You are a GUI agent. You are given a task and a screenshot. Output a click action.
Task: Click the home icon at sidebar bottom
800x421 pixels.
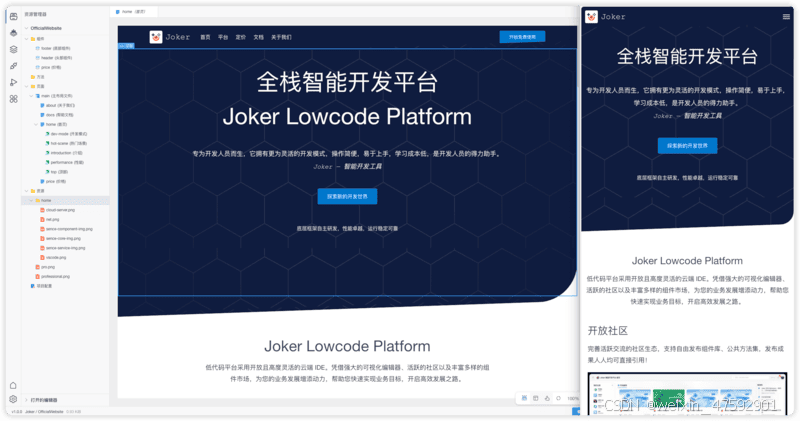pos(13,385)
